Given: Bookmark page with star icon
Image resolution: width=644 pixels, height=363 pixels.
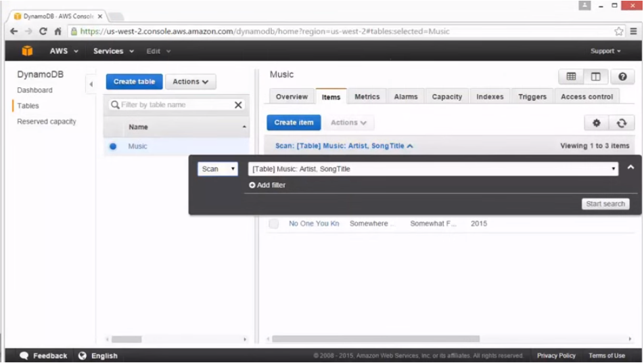Looking at the screenshot, I should click(618, 31).
